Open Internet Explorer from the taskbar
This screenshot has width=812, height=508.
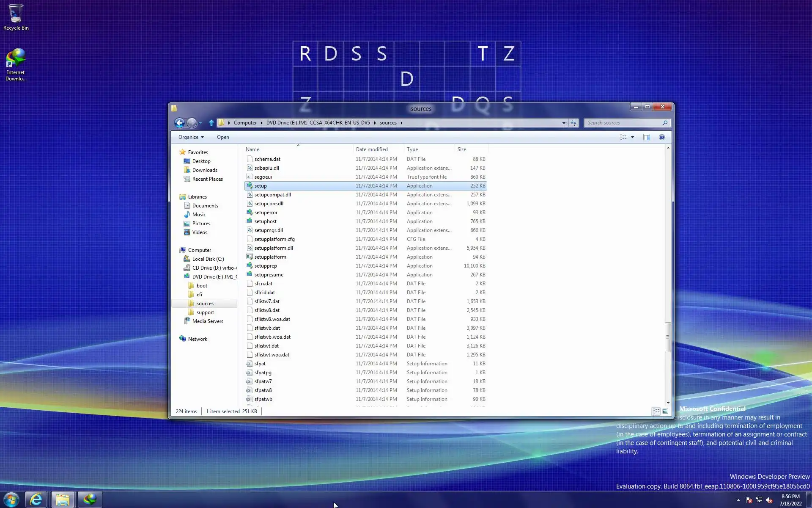[36, 500]
